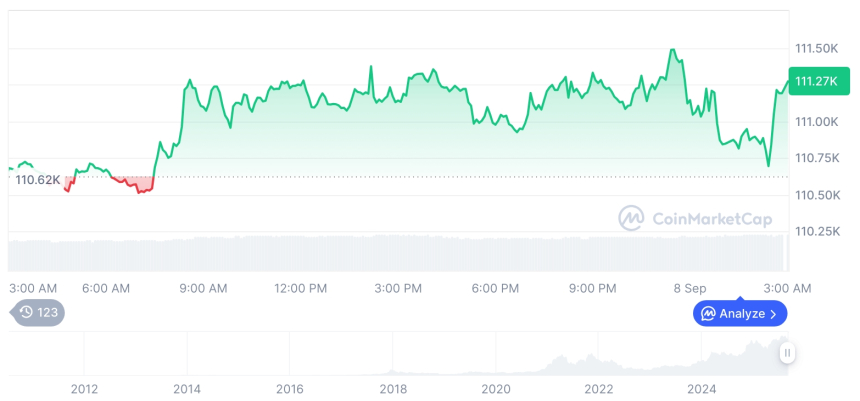Viewport: 860px width, 401px height.
Task: Jump to 2024 on the history navigator
Action: tap(702, 389)
